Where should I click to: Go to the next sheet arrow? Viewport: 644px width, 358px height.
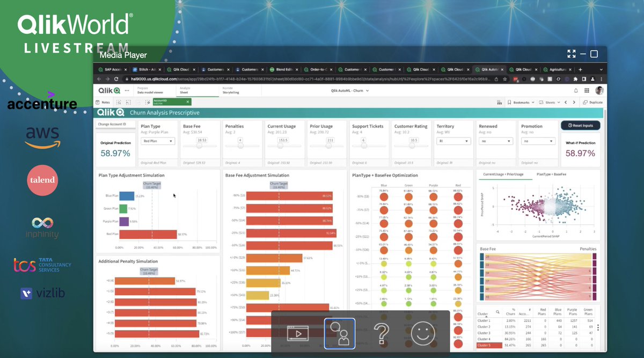pos(574,102)
